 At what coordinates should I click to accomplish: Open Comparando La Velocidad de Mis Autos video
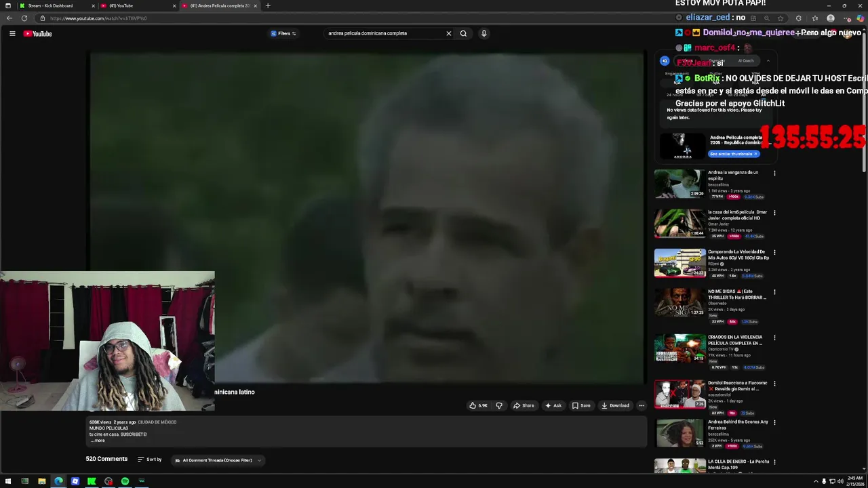[679, 263]
